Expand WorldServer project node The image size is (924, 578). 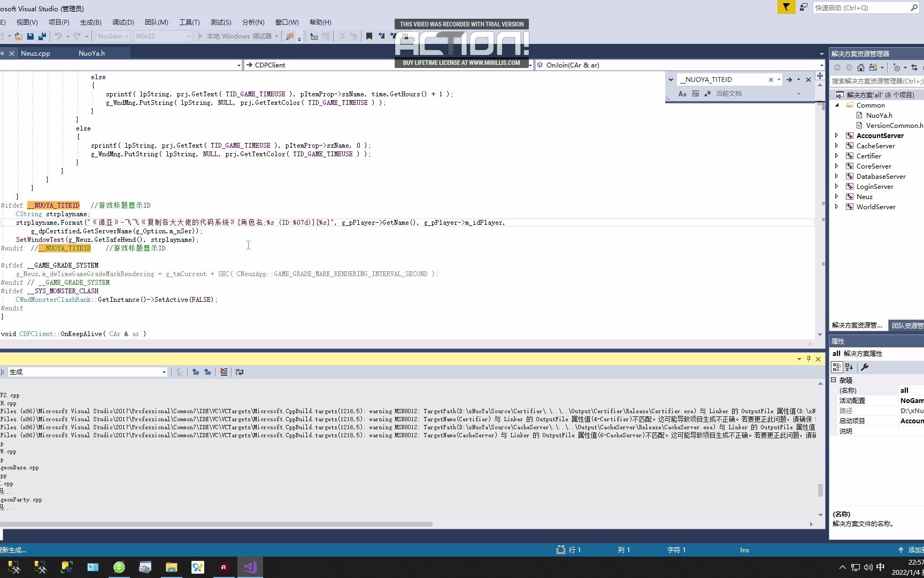point(837,207)
